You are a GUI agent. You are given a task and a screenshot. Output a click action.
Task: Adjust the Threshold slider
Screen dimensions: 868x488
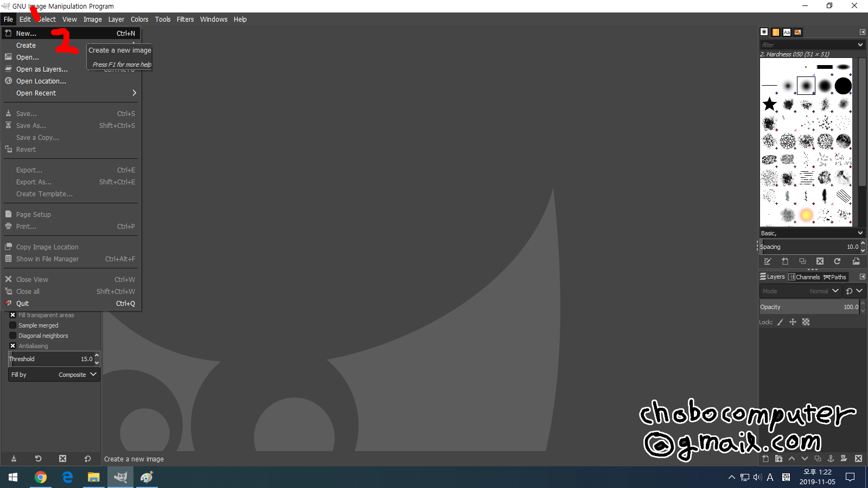click(x=51, y=359)
